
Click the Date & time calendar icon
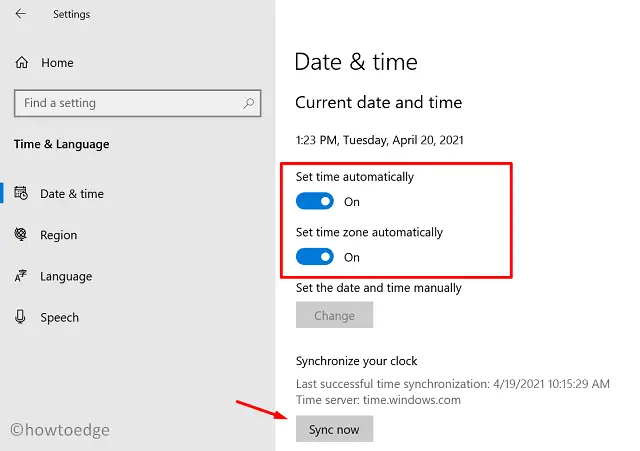(21, 194)
